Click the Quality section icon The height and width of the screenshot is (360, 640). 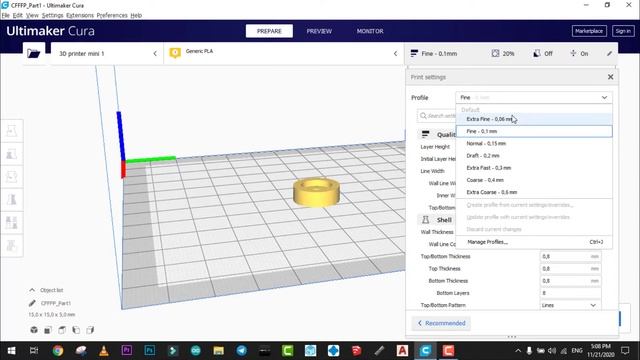[425, 134]
